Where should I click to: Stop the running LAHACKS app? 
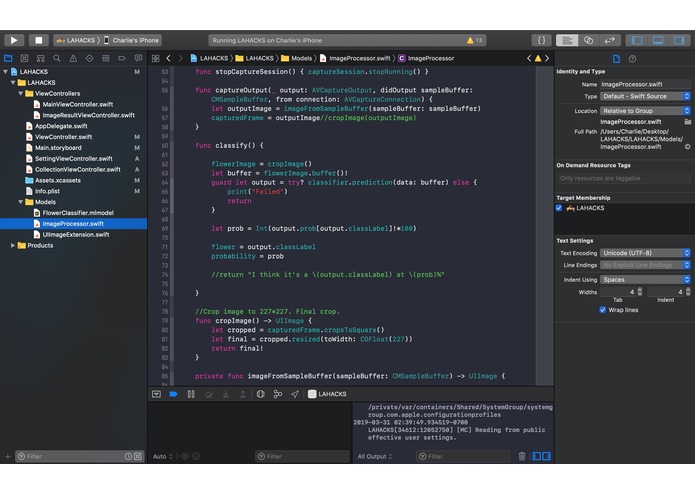coord(39,40)
